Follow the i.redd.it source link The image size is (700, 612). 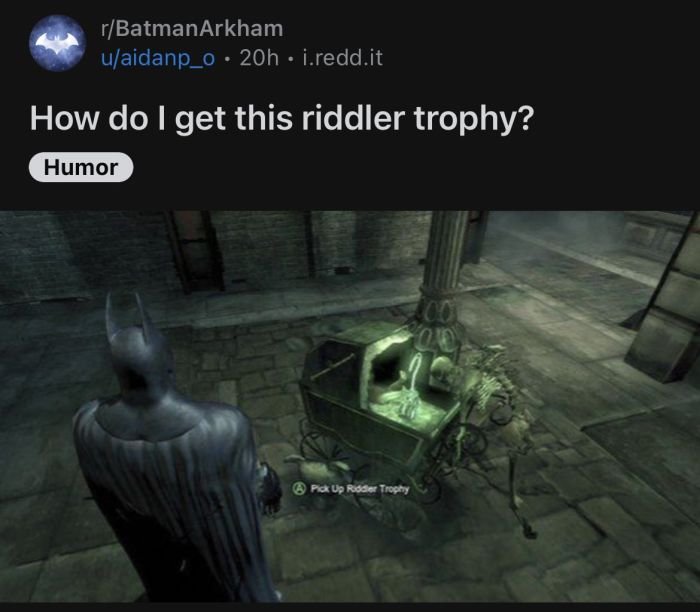(x=342, y=58)
